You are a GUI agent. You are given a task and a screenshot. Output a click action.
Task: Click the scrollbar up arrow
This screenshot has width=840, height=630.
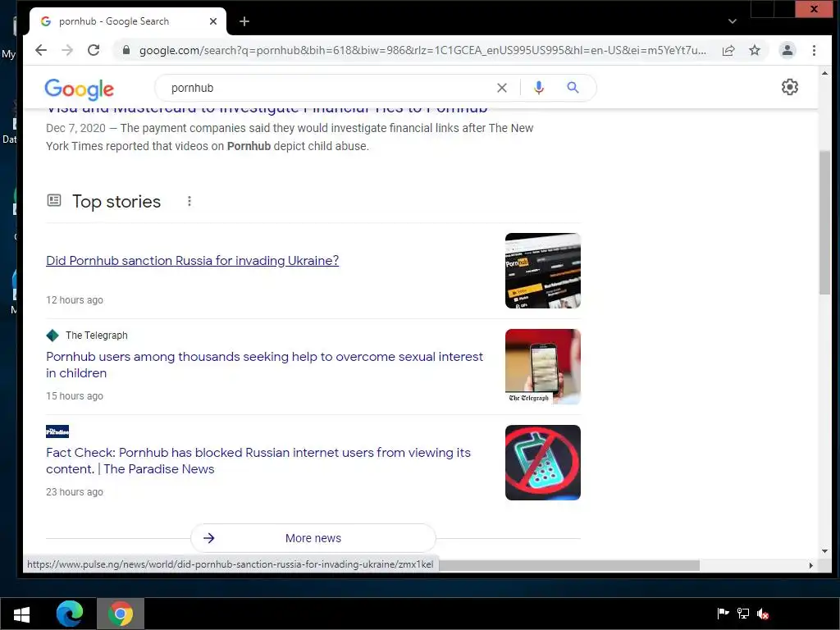click(x=824, y=72)
